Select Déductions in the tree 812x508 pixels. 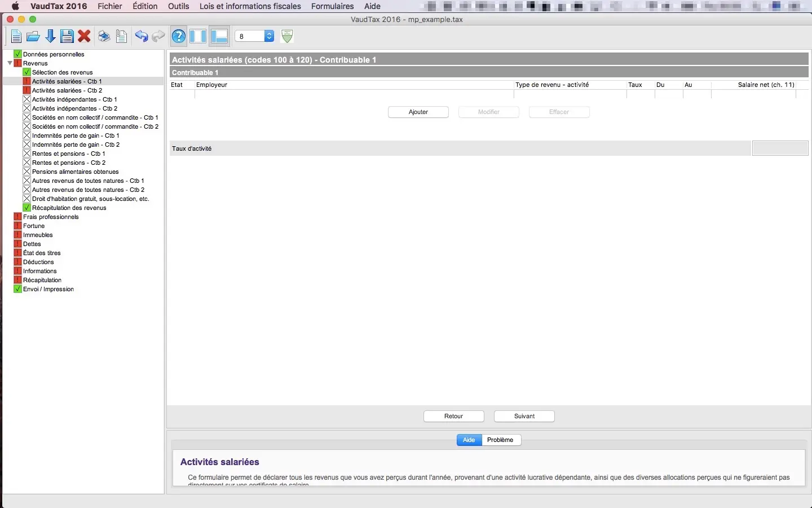[38, 262]
